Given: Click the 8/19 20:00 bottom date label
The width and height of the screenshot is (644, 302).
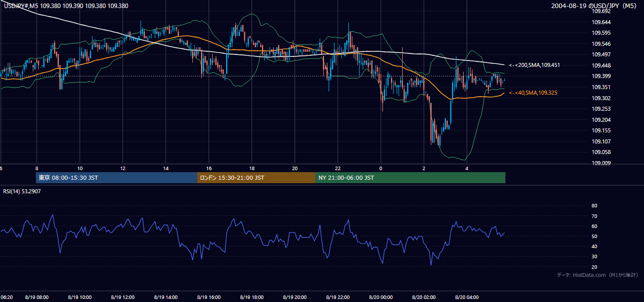Looking at the screenshot, I should point(295,297).
